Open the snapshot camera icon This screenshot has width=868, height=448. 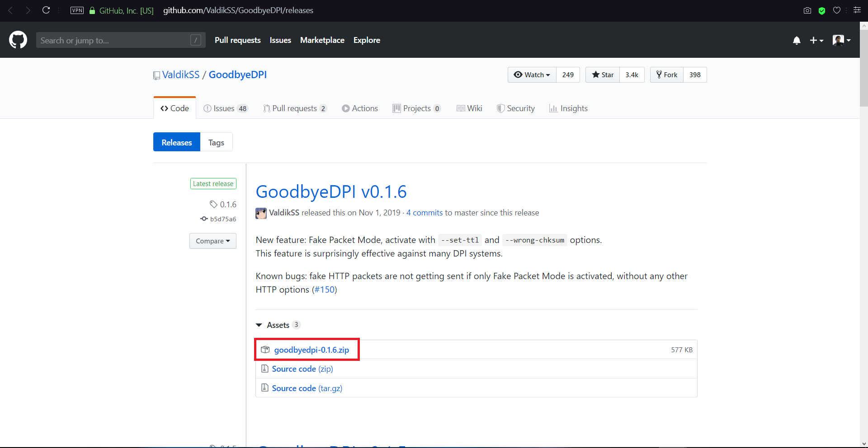click(807, 10)
